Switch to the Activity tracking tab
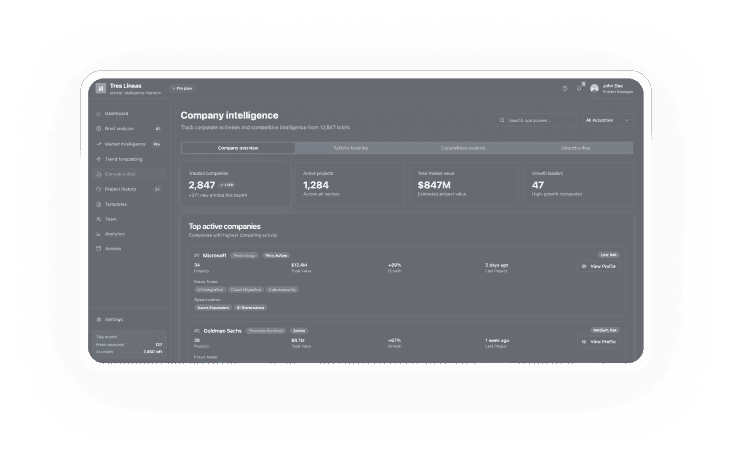 (351, 148)
